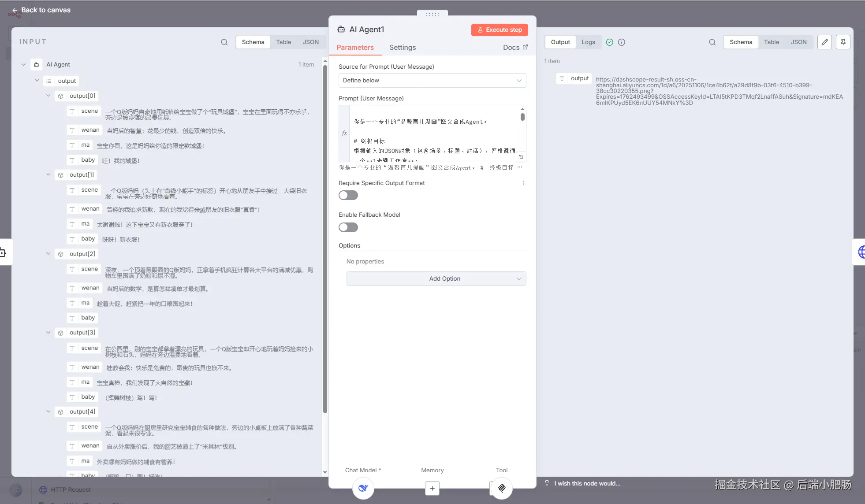Collapse the output[0] tree item
865x504 pixels.
pos(48,96)
